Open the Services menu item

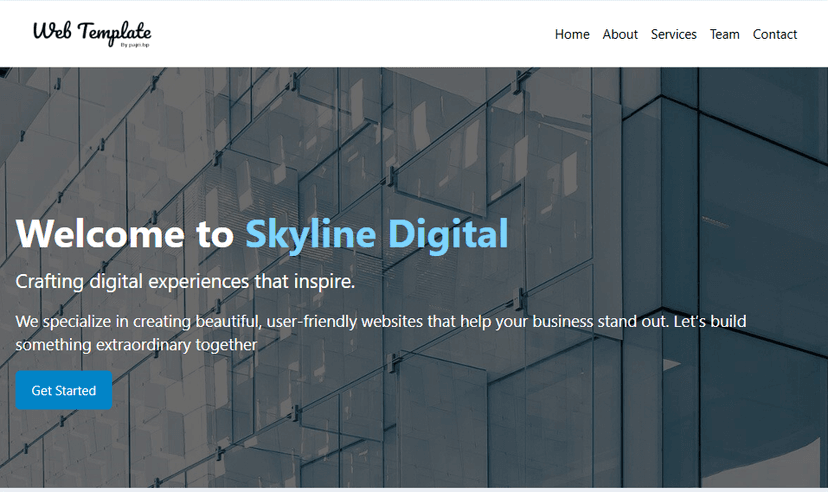click(x=673, y=34)
